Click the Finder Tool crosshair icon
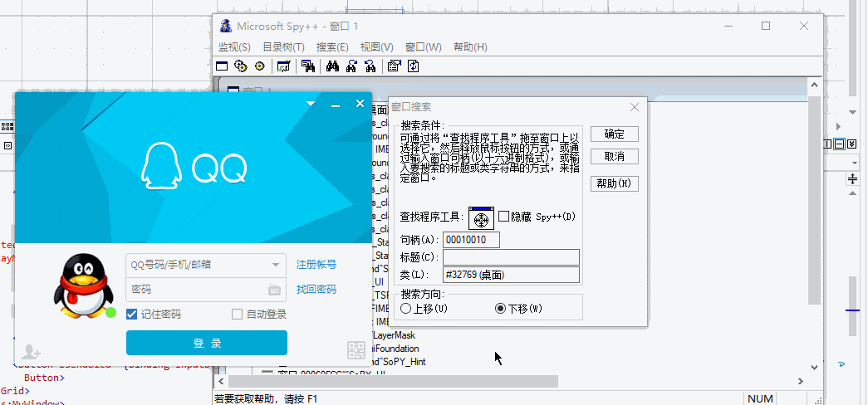The height and width of the screenshot is (405, 868). pos(481,217)
